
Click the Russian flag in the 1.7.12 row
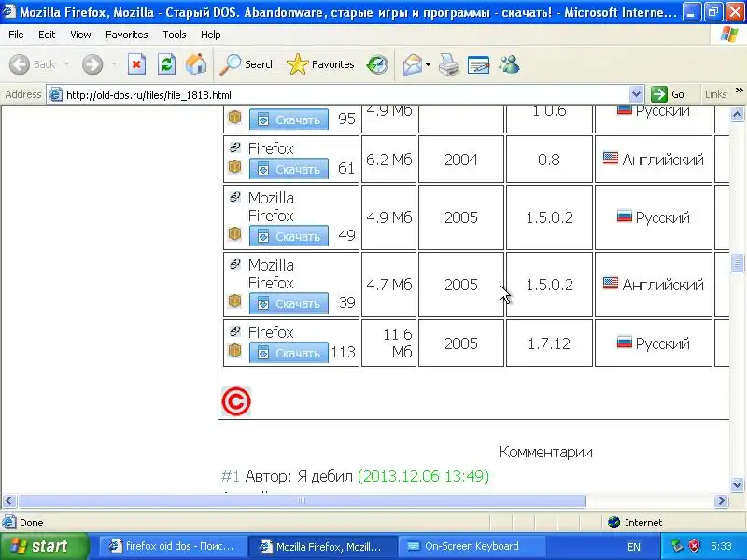click(624, 342)
